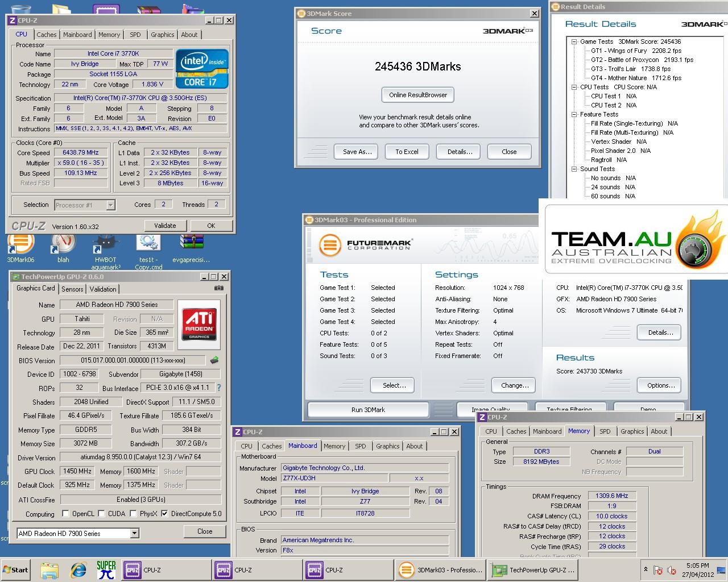
Task: Launch Super PI from the taskbar
Action: click(x=106, y=569)
